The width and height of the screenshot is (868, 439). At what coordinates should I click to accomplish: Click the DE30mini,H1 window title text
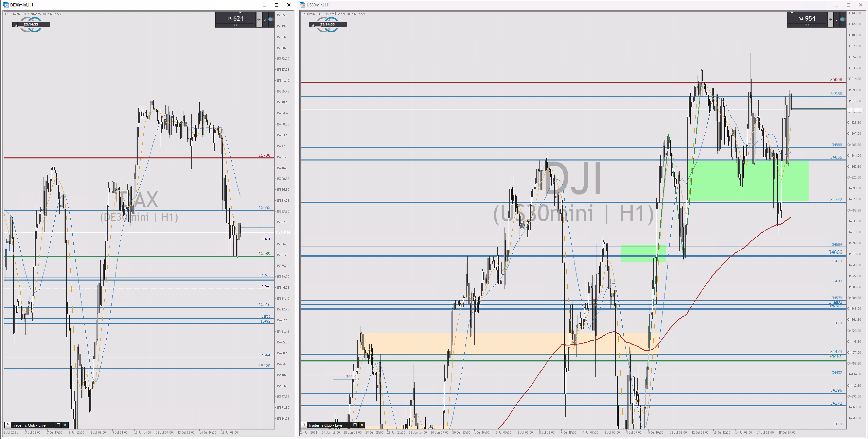22,5
